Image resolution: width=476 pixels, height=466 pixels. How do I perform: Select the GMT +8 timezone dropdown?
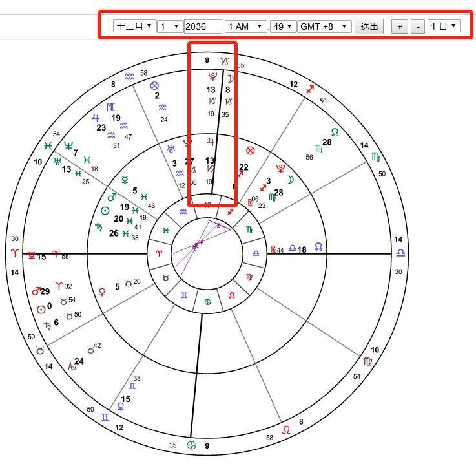point(324,26)
